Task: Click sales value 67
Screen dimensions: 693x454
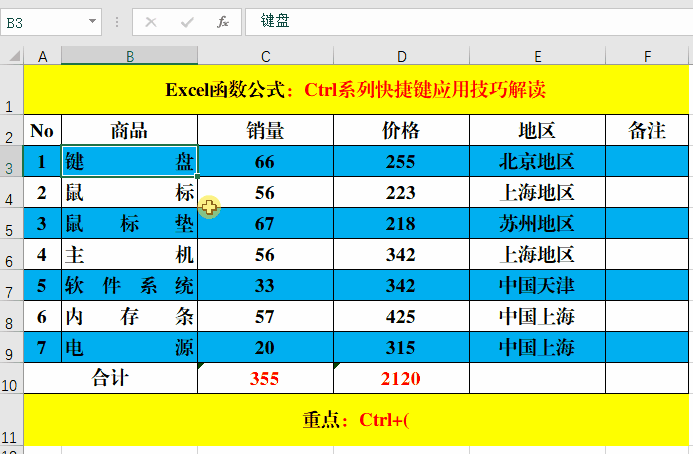Action: pyautogui.click(x=265, y=223)
